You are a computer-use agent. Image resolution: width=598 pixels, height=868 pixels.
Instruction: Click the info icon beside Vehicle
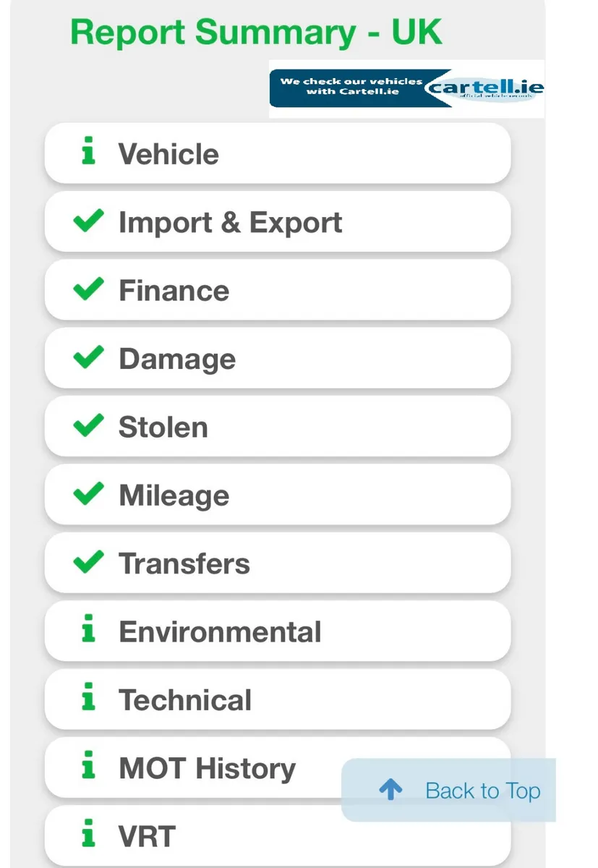click(88, 153)
